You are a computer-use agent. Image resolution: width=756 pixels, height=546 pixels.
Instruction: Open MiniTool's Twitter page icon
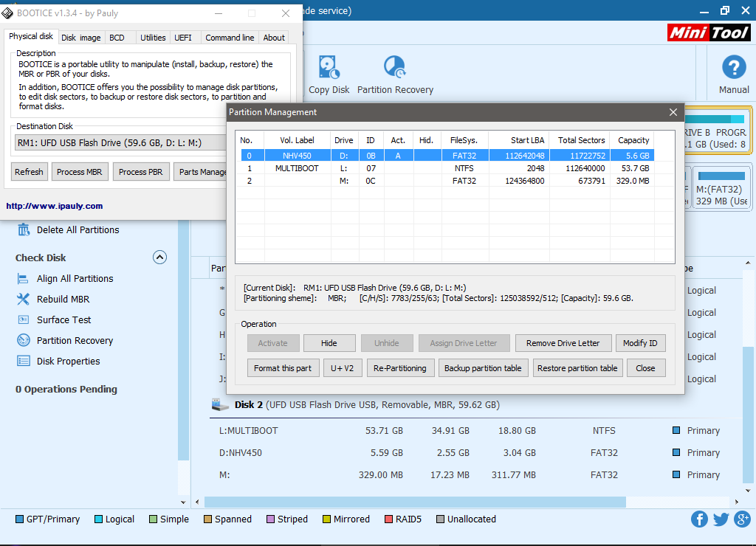pos(721,519)
